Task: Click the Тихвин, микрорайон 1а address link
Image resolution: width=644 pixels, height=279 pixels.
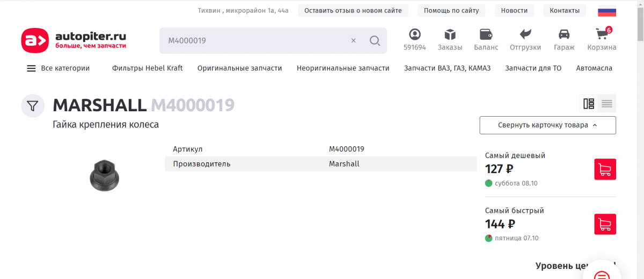Action: [x=243, y=11]
